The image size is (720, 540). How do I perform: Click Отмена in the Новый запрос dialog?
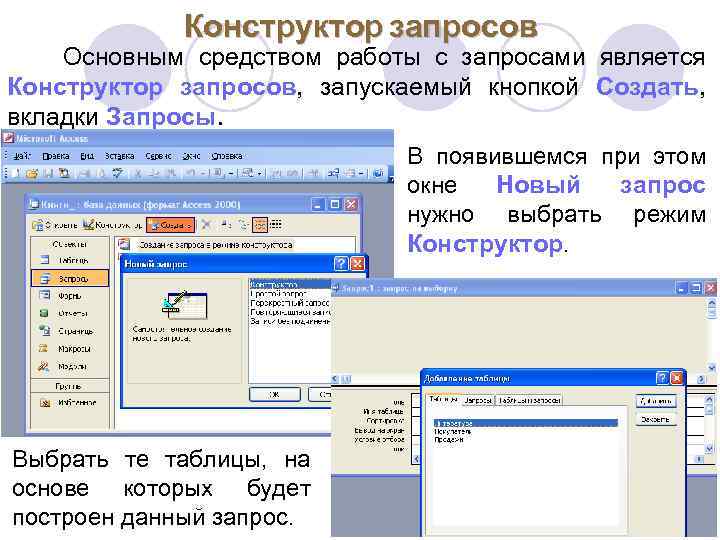(x=321, y=394)
